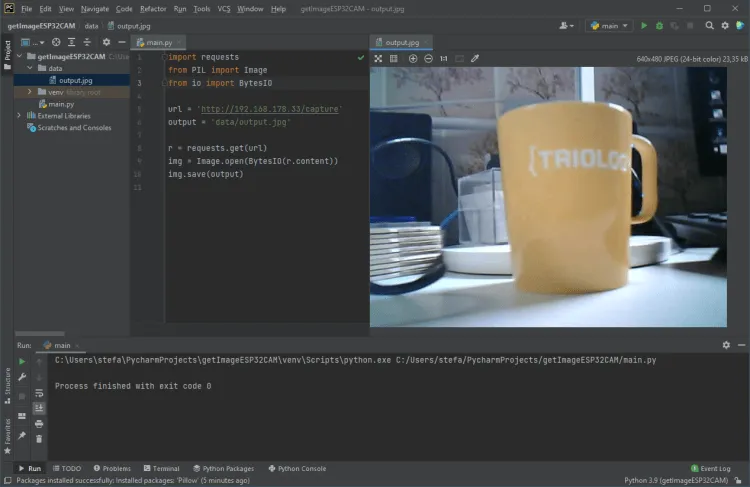Open the main run configuration dropdown

[x=609, y=26]
